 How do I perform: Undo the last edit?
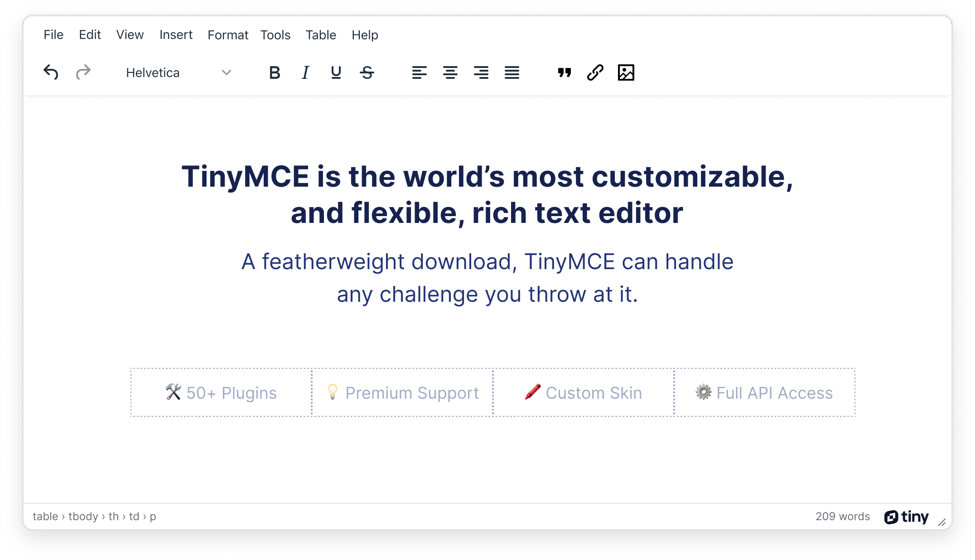[51, 72]
